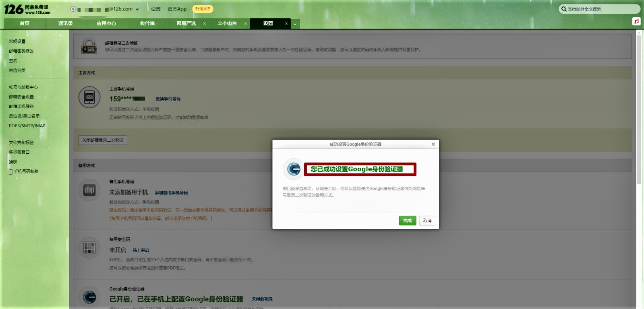
Task: Open 手机号码邮箱 in the sidebar
Action: pyautogui.click(x=26, y=171)
